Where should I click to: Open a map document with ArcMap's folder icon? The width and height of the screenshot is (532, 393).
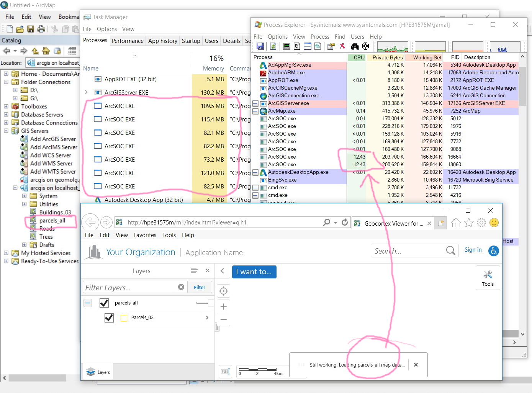tap(20, 29)
